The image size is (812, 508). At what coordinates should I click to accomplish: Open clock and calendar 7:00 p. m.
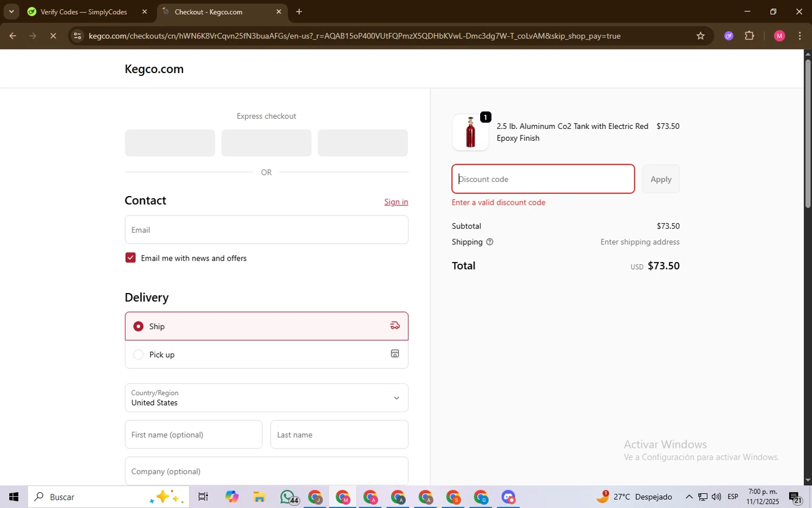(763, 497)
